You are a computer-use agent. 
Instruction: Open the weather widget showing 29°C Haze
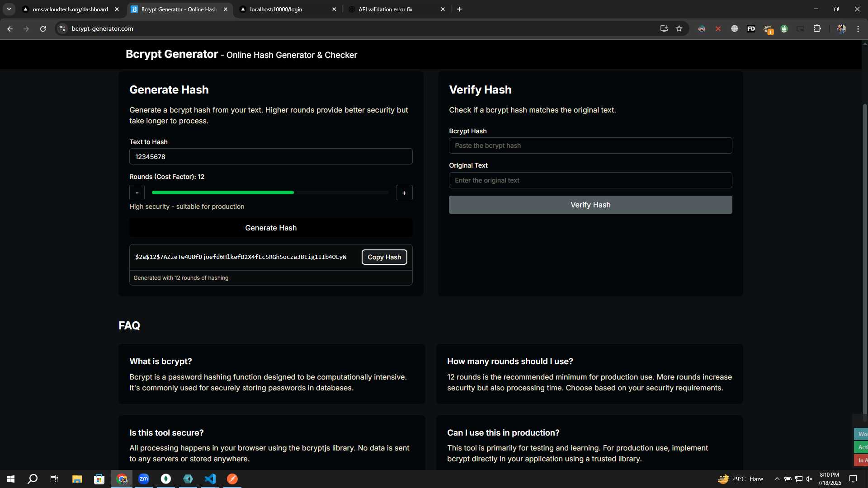(741, 479)
